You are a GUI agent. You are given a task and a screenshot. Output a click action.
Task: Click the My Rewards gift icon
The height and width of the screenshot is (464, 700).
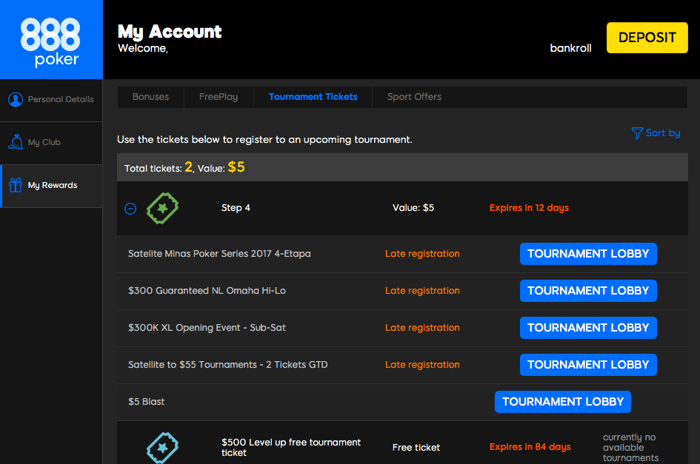click(16, 185)
